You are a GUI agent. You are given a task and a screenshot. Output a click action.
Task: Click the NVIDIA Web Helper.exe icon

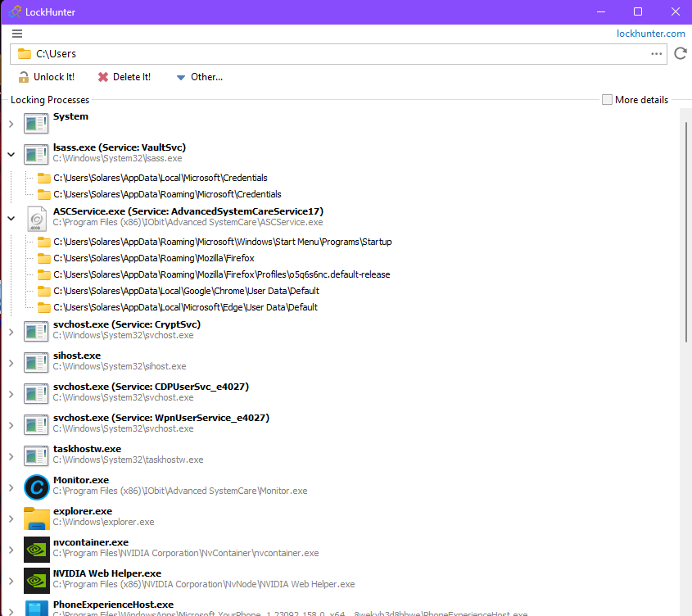(x=37, y=581)
